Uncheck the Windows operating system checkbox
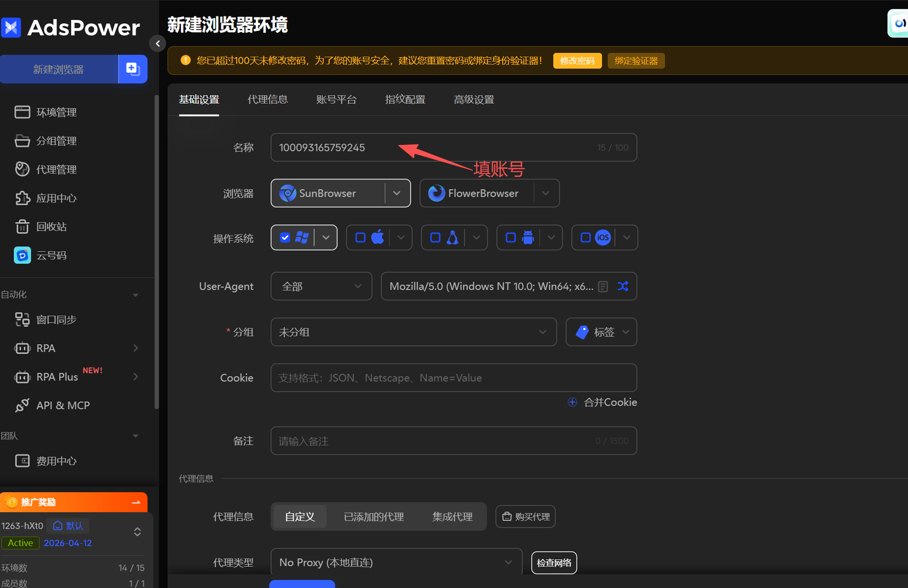Image resolution: width=908 pixels, height=588 pixels. click(x=285, y=238)
